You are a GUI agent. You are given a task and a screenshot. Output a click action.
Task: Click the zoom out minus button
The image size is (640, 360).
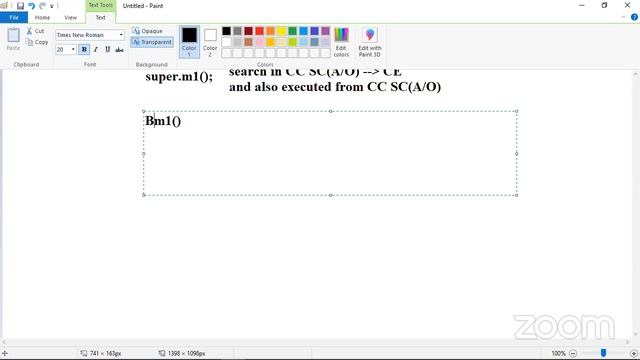click(573, 353)
